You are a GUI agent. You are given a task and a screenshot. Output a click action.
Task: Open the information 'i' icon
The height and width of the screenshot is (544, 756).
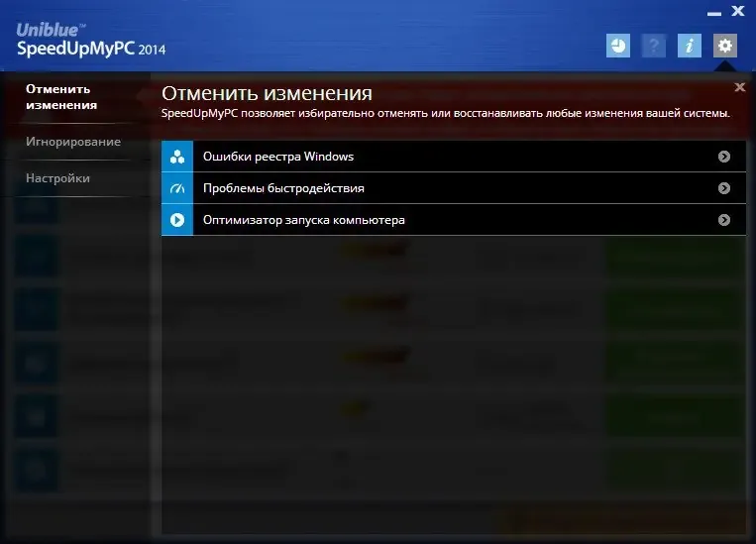pos(689,46)
